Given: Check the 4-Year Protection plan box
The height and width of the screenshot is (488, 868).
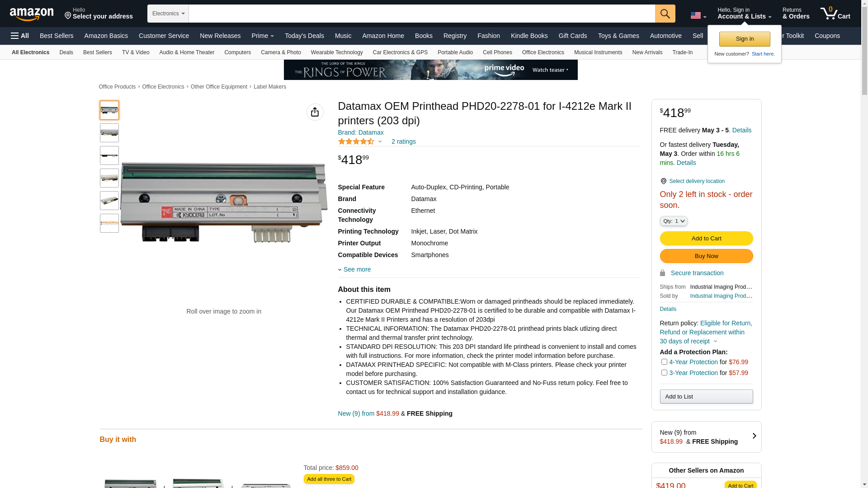Looking at the screenshot, I should pos(664,362).
